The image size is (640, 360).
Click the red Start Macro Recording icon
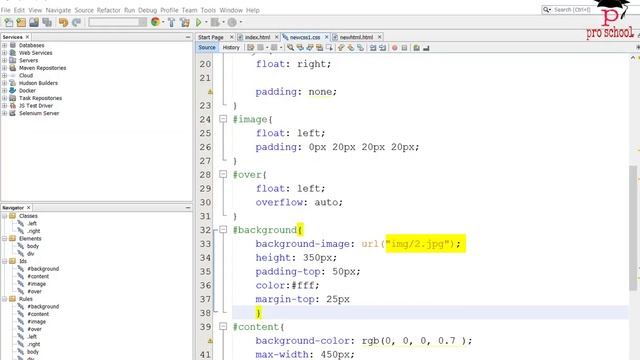click(395, 48)
